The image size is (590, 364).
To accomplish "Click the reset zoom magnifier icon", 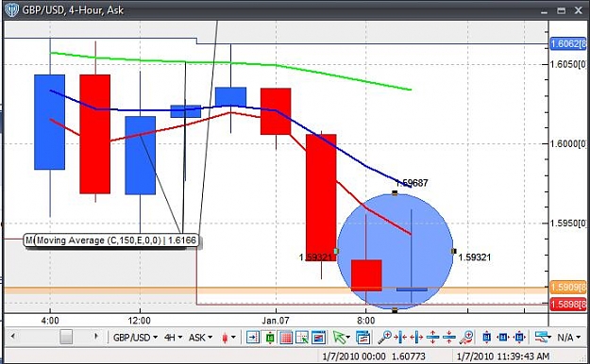I will tap(466, 338).
